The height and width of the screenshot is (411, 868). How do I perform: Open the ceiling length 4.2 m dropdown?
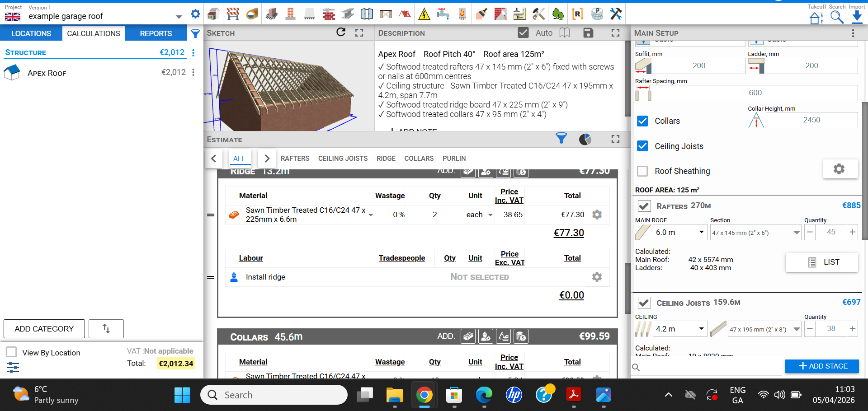(x=680, y=329)
